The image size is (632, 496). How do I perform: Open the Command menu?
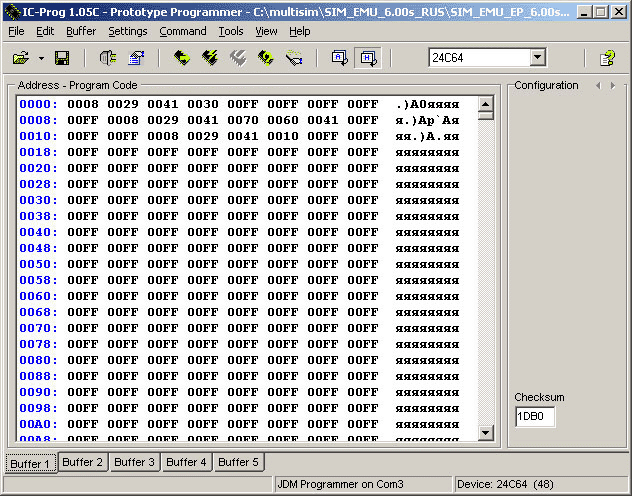(x=182, y=31)
